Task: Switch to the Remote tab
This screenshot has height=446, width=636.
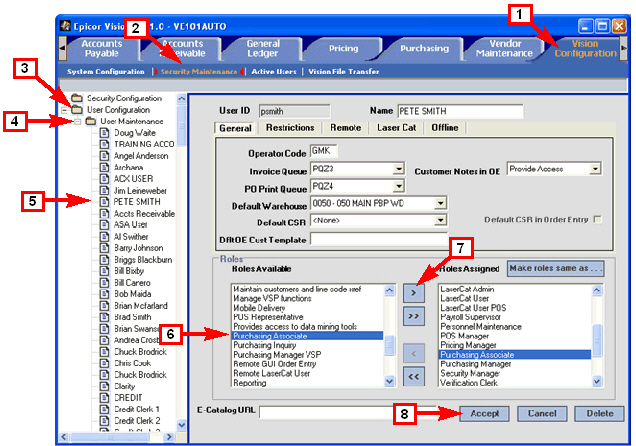Action: tap(345, 128)
